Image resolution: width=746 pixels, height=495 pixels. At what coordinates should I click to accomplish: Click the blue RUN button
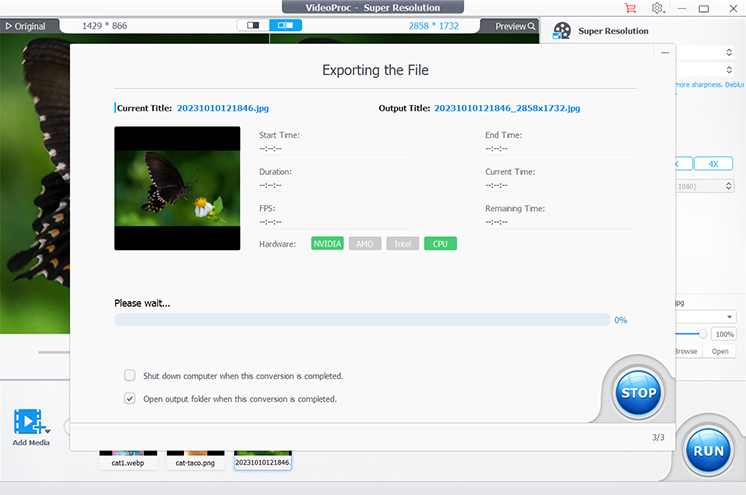tap(708, 451)
